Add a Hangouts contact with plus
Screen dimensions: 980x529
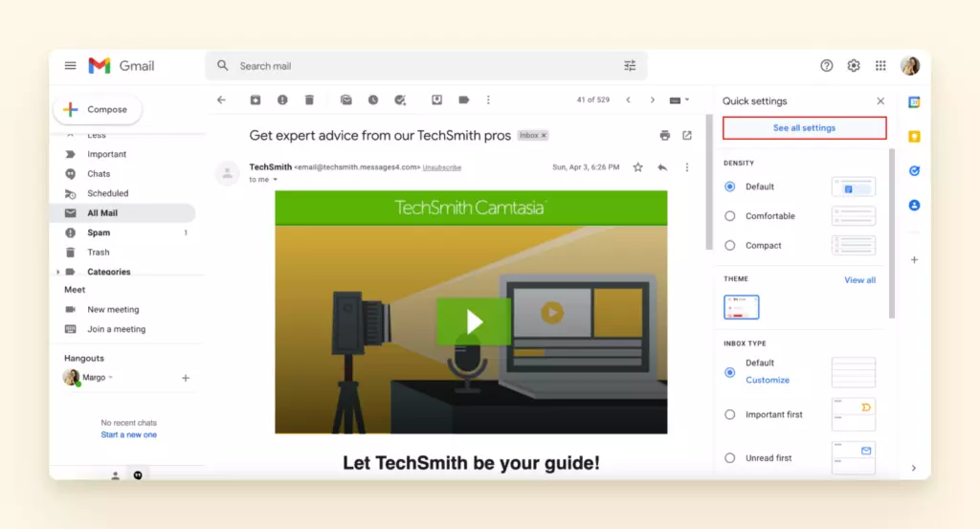click(186, 378)
